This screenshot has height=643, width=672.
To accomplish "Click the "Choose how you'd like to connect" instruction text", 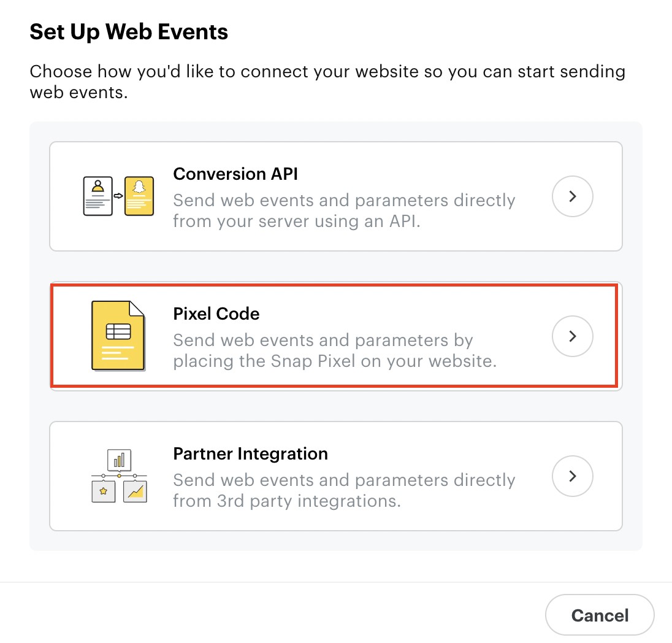I will [327, 82].
